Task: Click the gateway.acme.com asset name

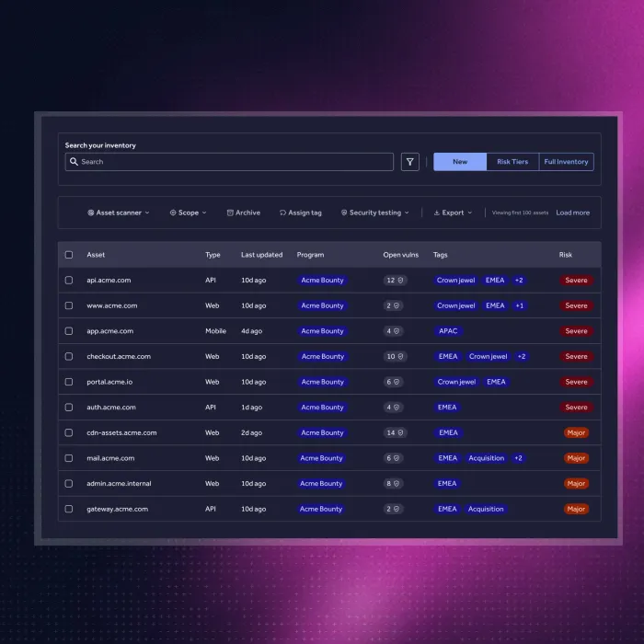Action: [118, 510]
